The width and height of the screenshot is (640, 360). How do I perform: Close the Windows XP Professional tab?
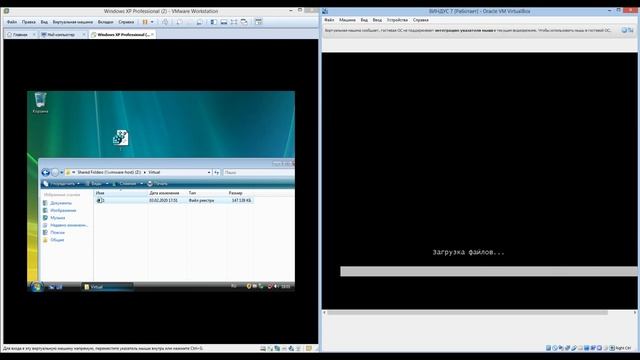click(153, 35)
